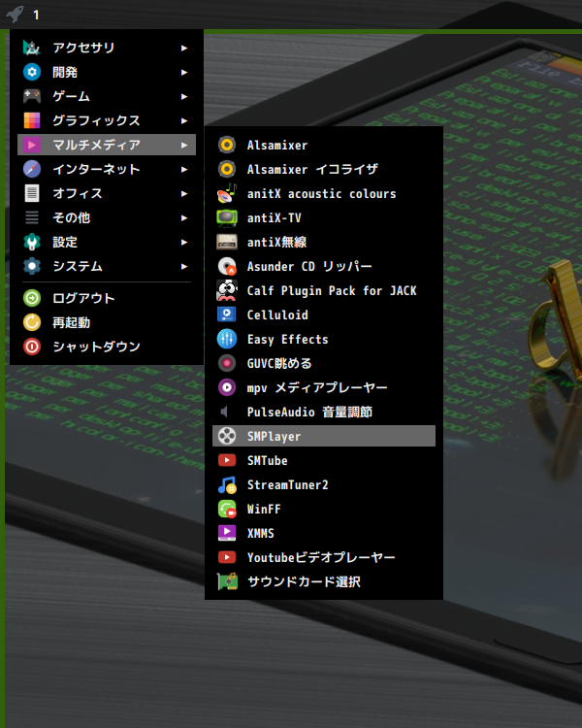582x728 pixels.
Task: Click the Alsamixer speaker icon
Action: [x=227, y=145]
